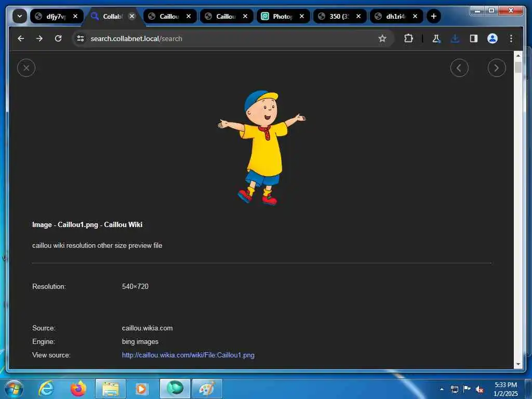This screenshot has width=532, height=399.
Task: Go to previous image with left chevron
Action: click(x=459, y=68)
